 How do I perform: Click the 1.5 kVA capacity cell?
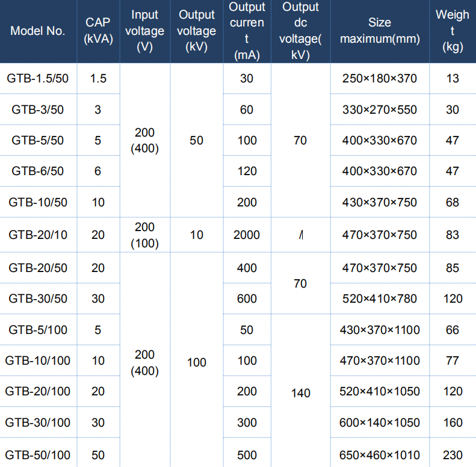pos(98,78)
